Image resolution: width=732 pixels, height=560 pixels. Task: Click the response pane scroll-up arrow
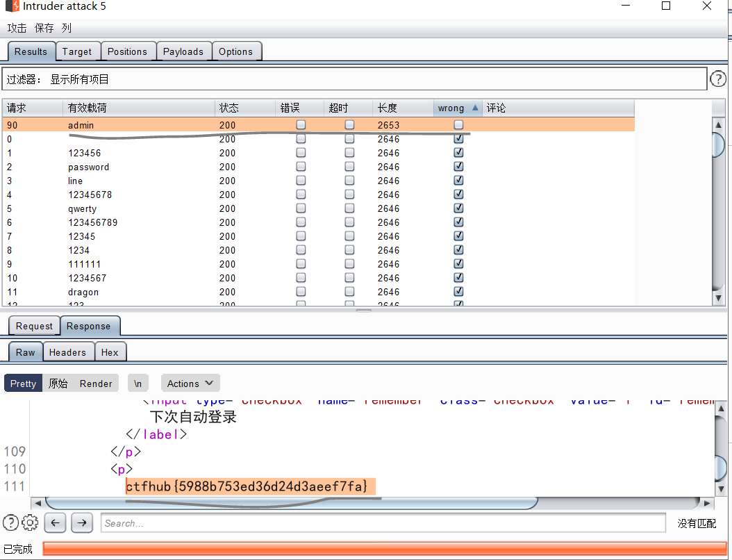coord(721,409)
